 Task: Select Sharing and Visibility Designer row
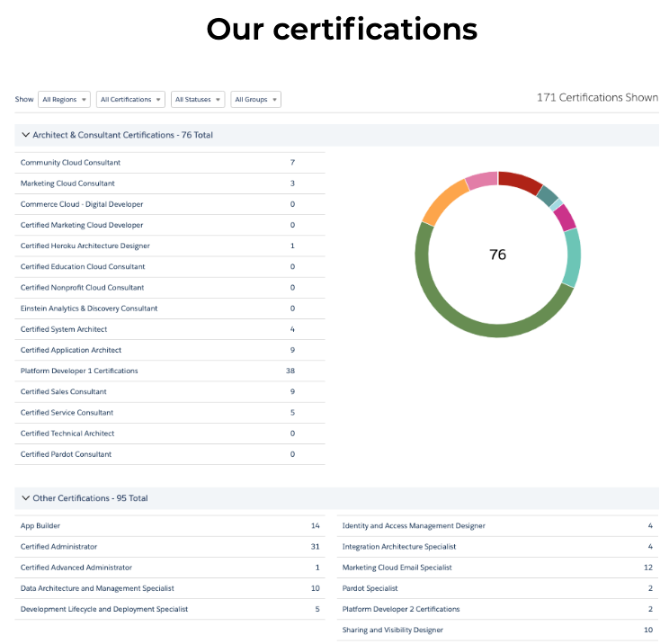pos(497,630)
